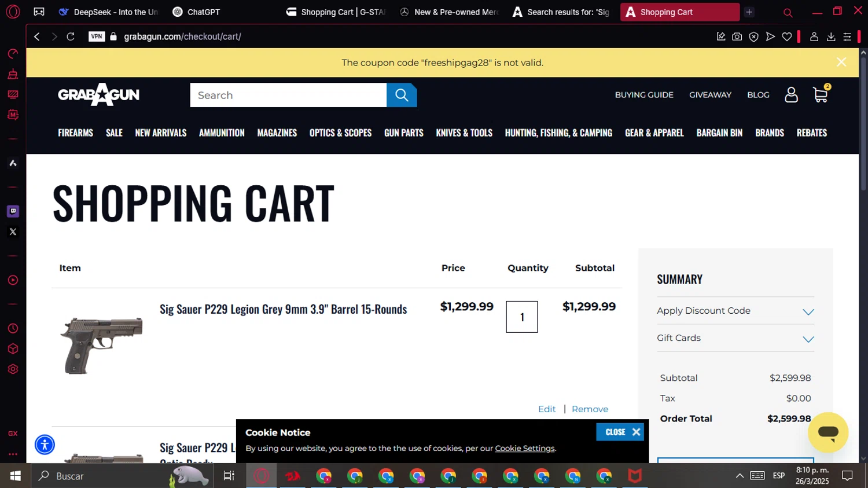Image resolution: width=868 pixels, height=488 pixels.
Task: Open GrabAGun account user icon
Action: click(791, 95)
